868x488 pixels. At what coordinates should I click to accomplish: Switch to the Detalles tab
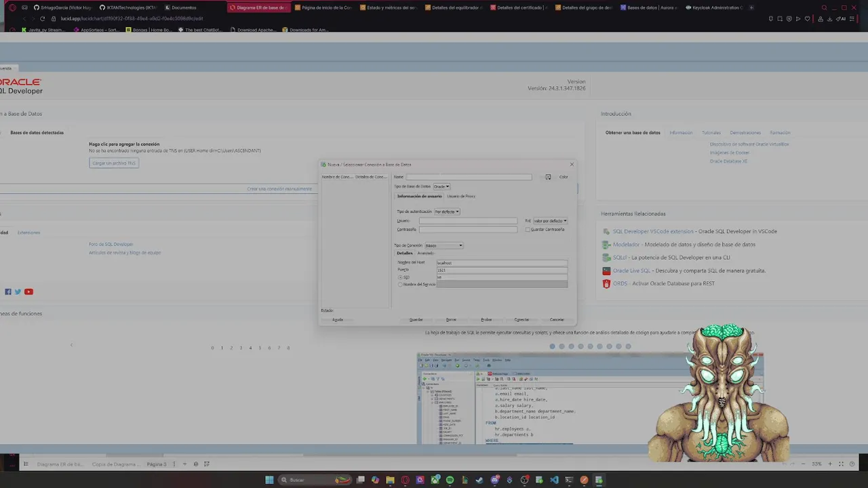[x=405, y=253]
